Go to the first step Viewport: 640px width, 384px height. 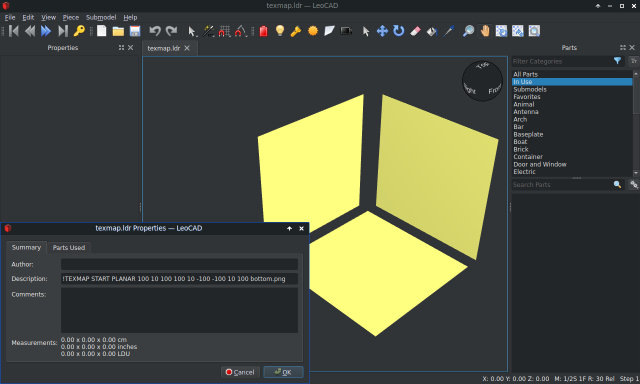[x=13, y=31]
